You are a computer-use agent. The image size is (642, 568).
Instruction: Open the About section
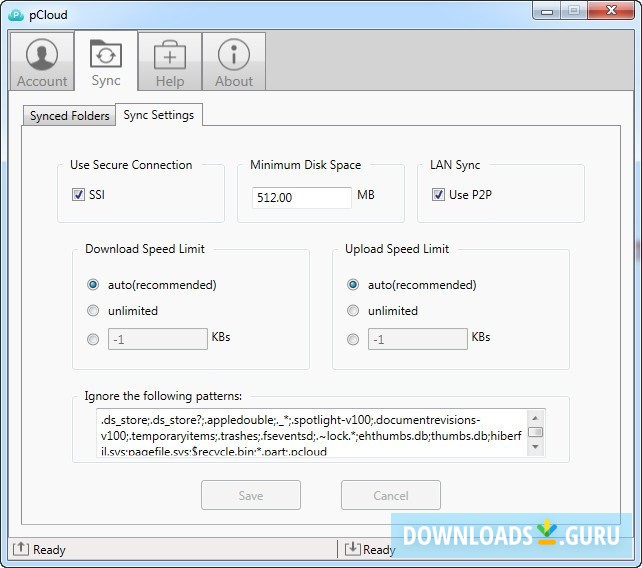click(x=234, y=62)
